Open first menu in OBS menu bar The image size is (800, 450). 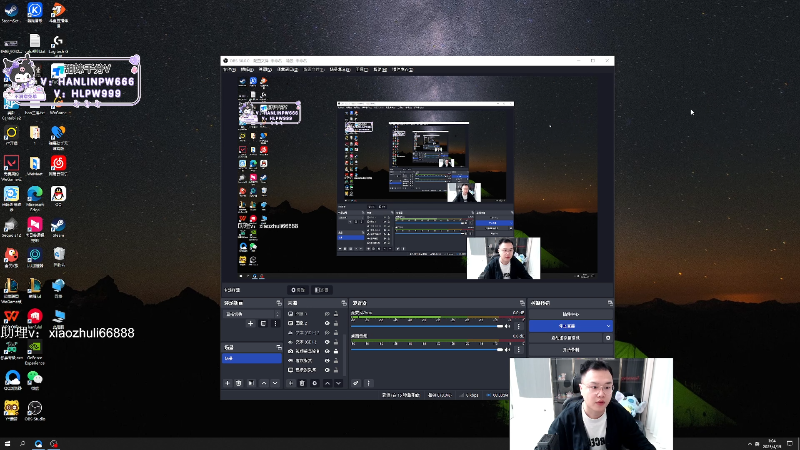pos(229,69)
